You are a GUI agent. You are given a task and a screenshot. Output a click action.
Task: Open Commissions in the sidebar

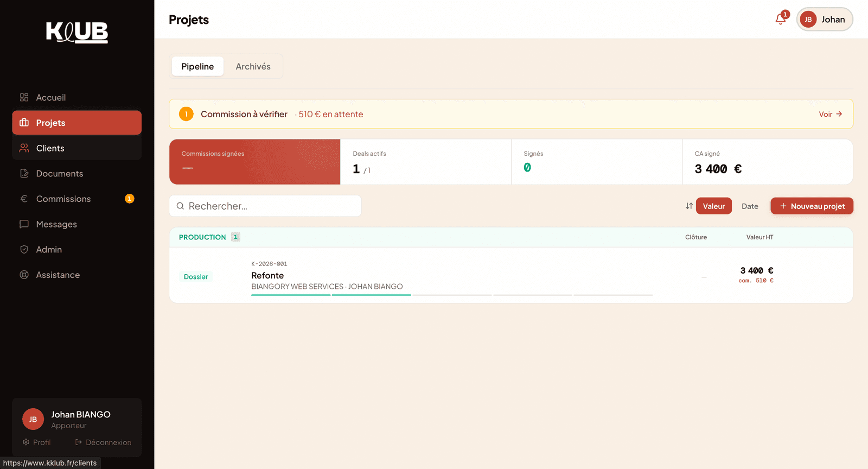(76, 199)
